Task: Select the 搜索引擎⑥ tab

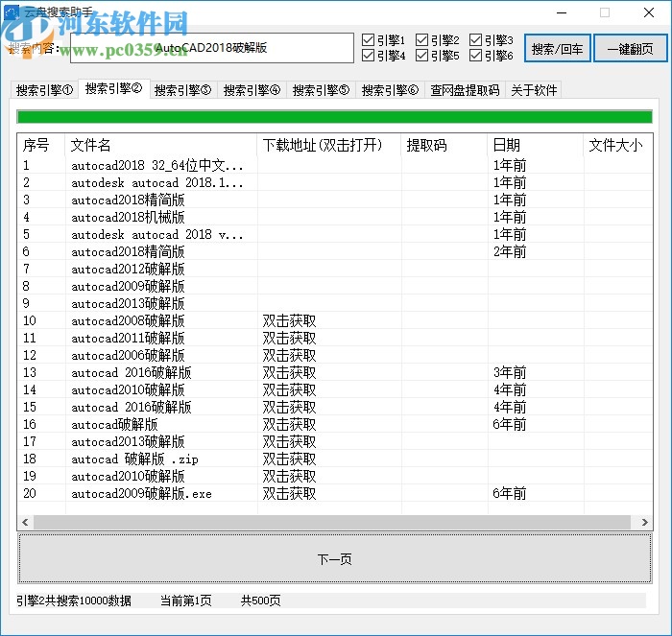Action: coord(390,90)
